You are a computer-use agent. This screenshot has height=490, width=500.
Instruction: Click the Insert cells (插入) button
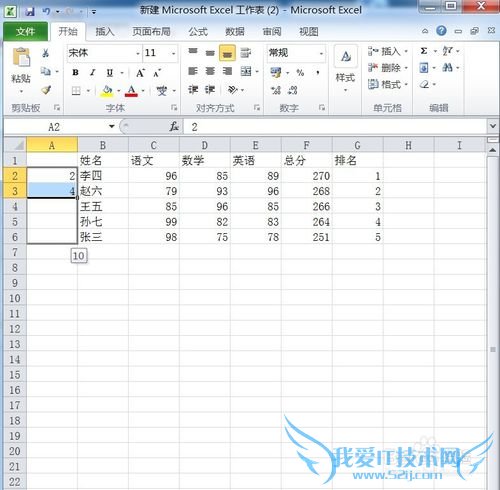[x=388, y=51]
